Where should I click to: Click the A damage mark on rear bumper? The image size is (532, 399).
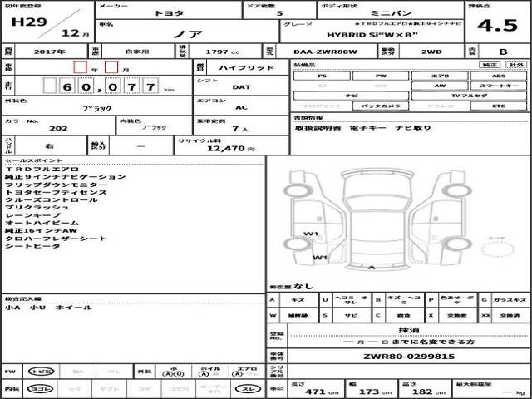(370, 268)
